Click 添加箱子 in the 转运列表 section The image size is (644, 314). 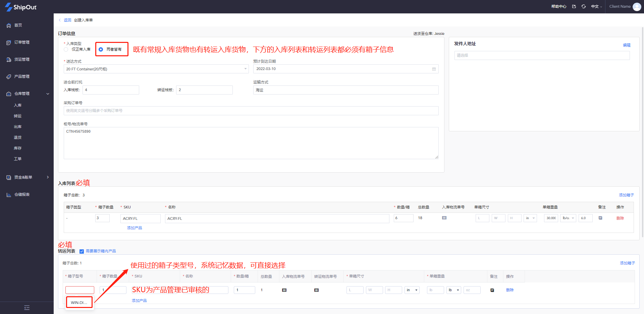point(627,263)
